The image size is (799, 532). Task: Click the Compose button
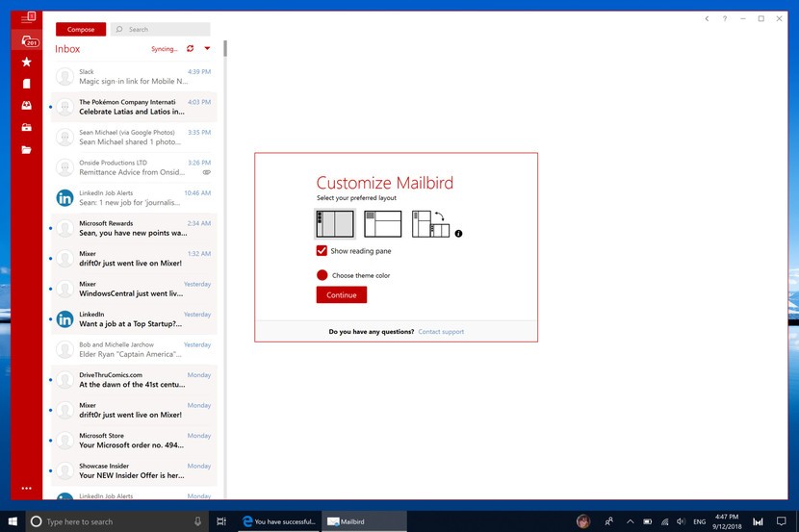[81, 29]
